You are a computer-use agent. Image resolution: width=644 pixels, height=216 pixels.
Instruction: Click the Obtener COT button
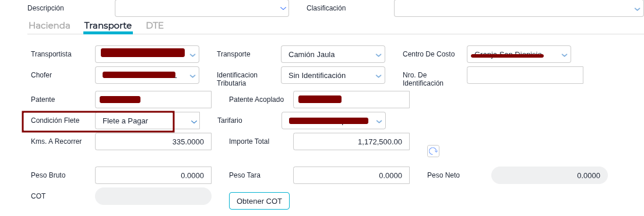[x=259, y=201]
